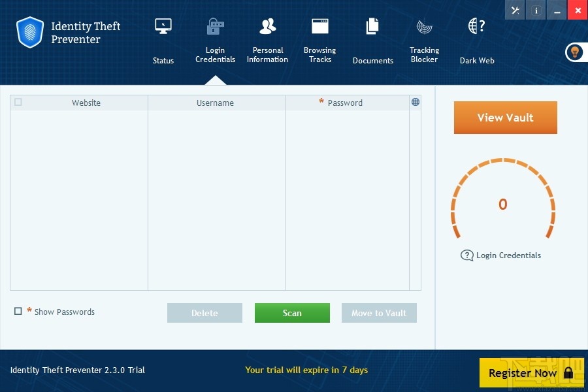Open the settings tools icon in title bar
The image size is (588, 392).
coord(515,10)
